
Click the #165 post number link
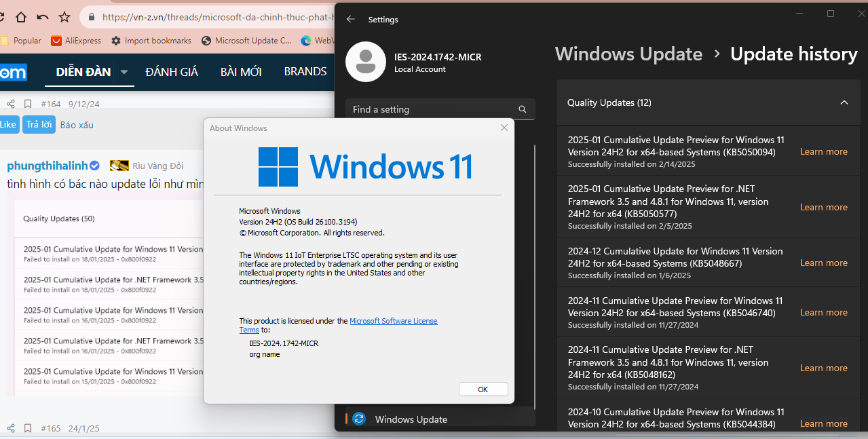[51, 428]
